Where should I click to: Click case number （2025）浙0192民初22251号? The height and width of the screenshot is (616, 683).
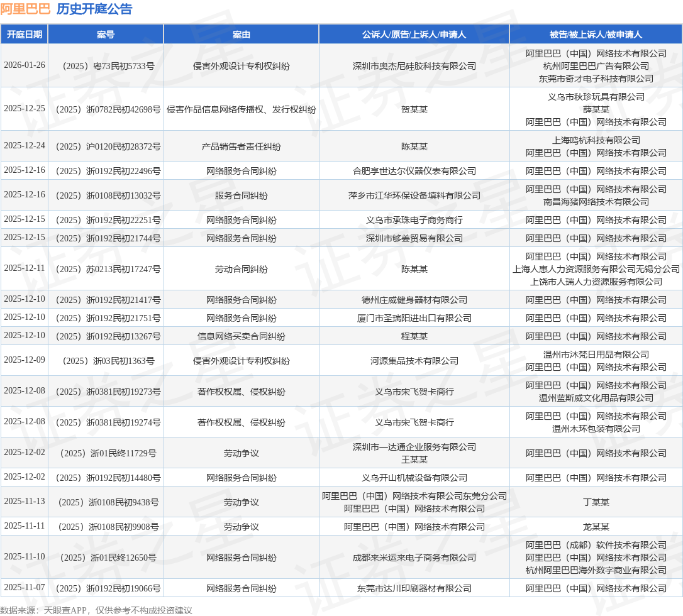click(x=106, y=220)
